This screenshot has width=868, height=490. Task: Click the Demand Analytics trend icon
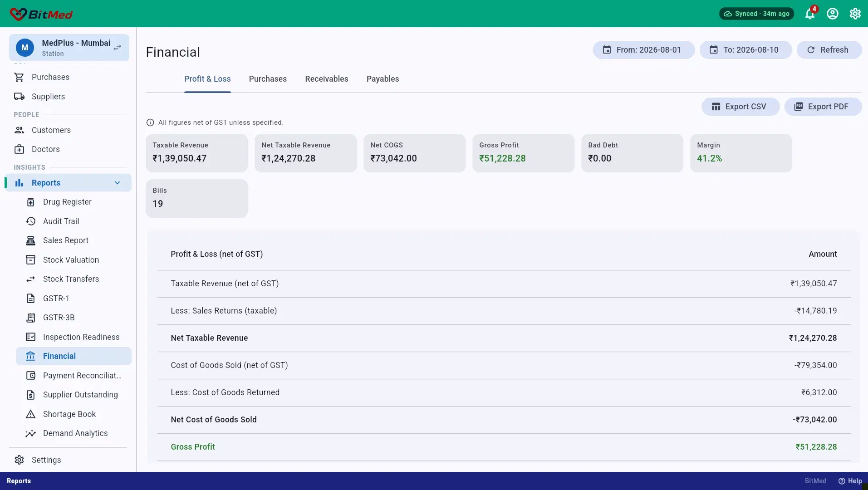coord(30,433)
